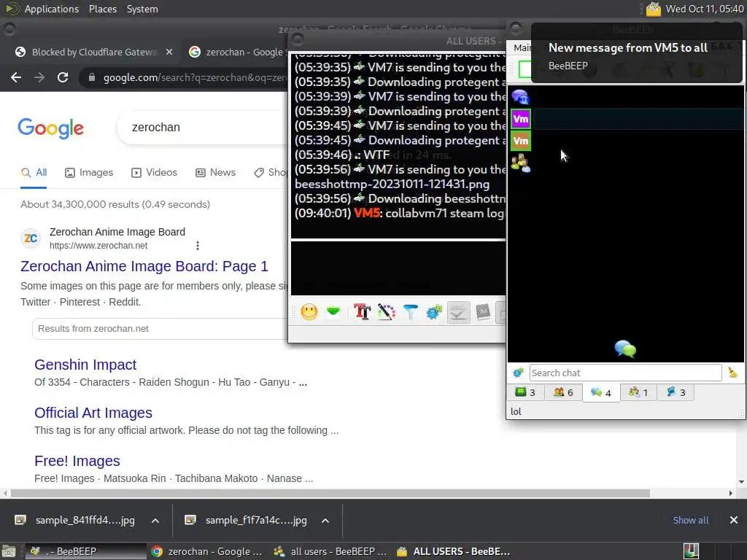The width and height of the screenshot is (747, 560).
Task: Switch to the users tab showing 6
Action: coord(563,392)
